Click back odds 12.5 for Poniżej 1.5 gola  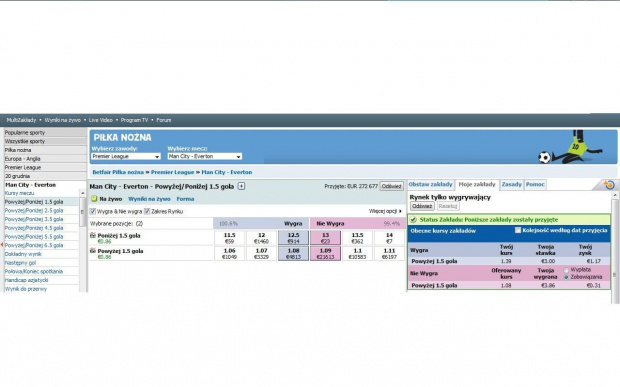click(293, 238)
